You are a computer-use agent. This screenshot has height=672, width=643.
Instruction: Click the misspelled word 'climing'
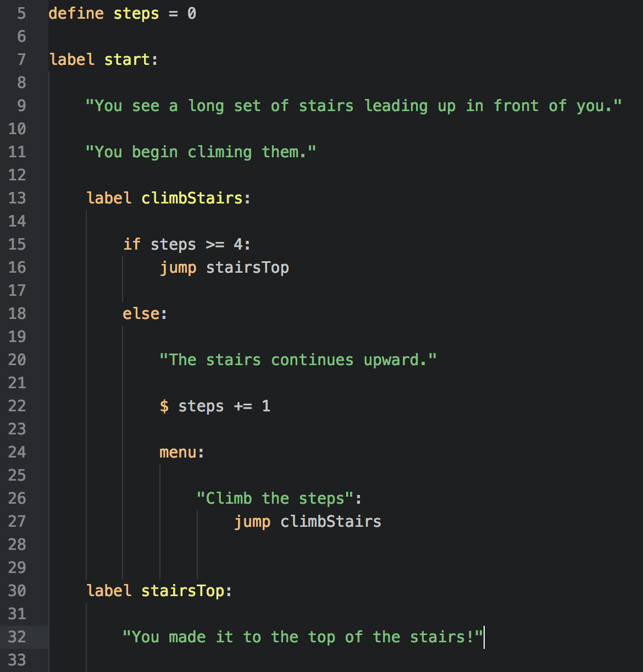pos(219,152)
